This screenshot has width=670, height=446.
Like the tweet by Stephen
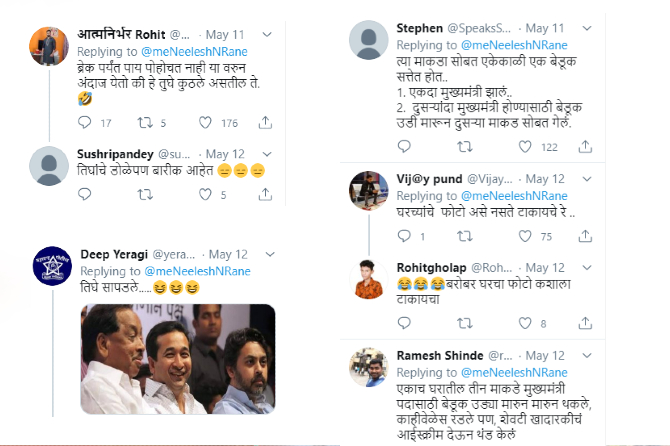point(525,147)
